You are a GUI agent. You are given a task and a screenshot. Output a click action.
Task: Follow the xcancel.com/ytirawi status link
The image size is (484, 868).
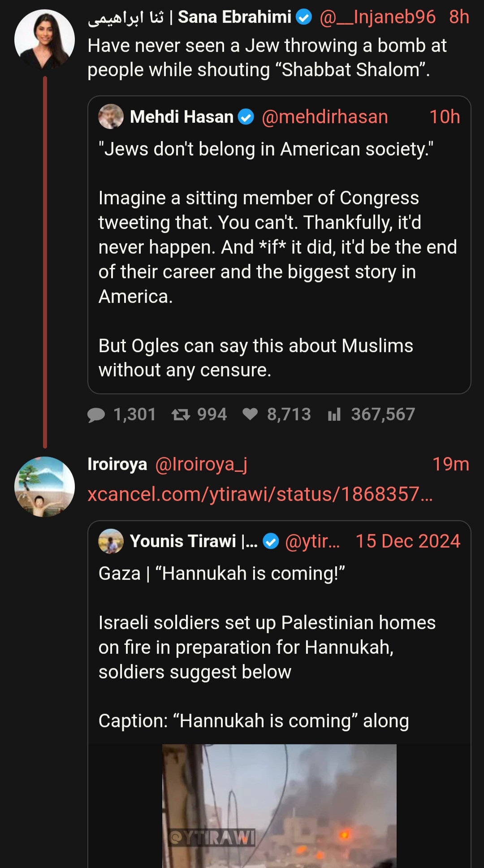(260, 494)
